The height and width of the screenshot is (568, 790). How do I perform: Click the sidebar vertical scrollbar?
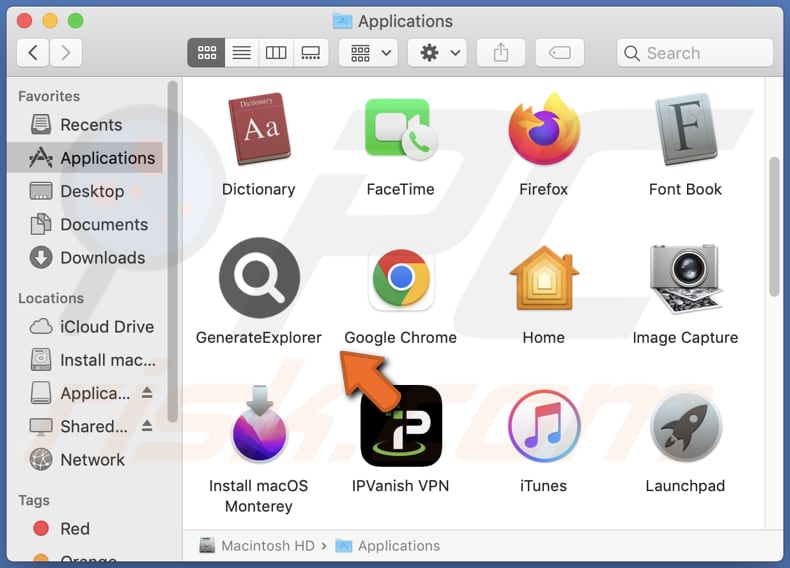(173, 251)
